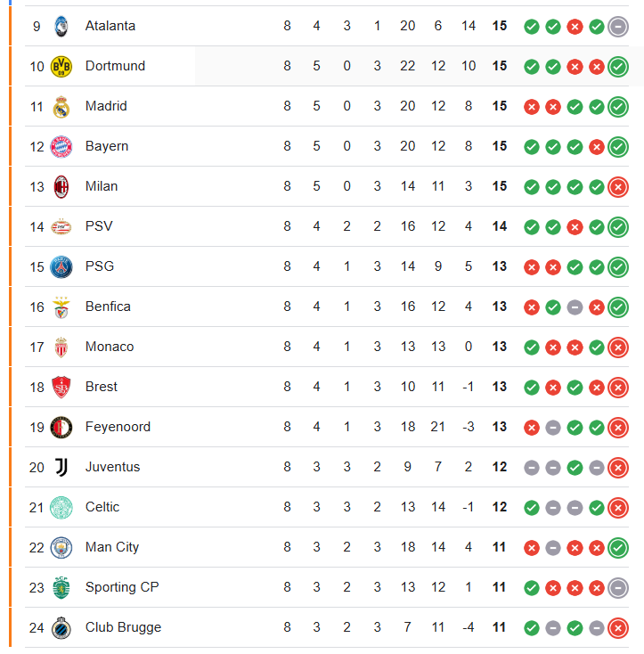Open the Sporting CP team page
This screenshot has height=654, width=644.
(x=122, y=587)
